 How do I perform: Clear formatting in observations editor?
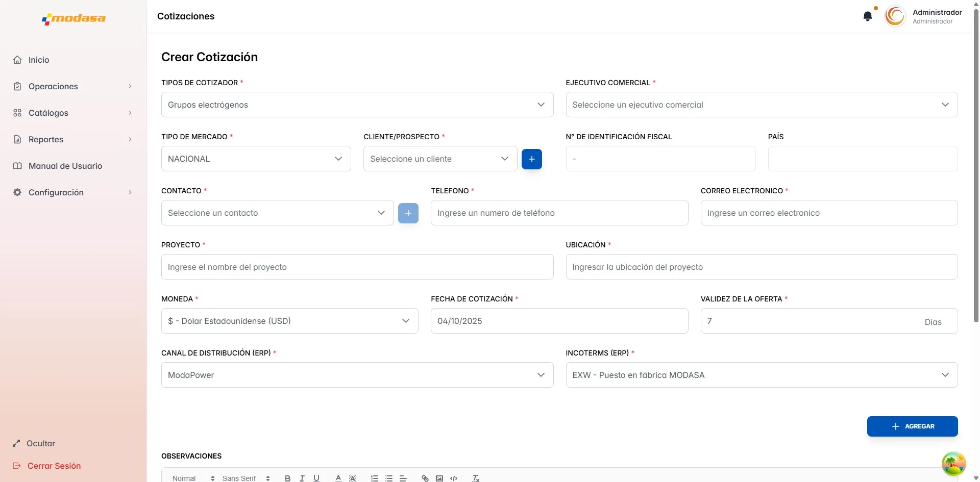coord(476,478)
